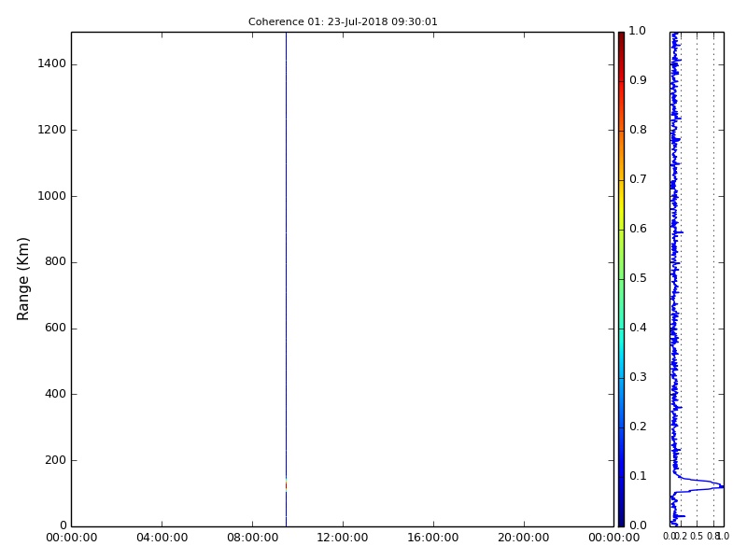
Task: Click the 1400 tick label on the range axis
Action: 52,63
